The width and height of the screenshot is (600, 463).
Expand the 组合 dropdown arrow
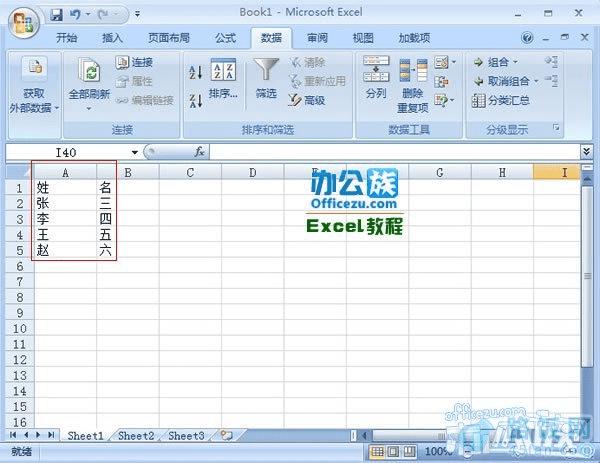515,62
